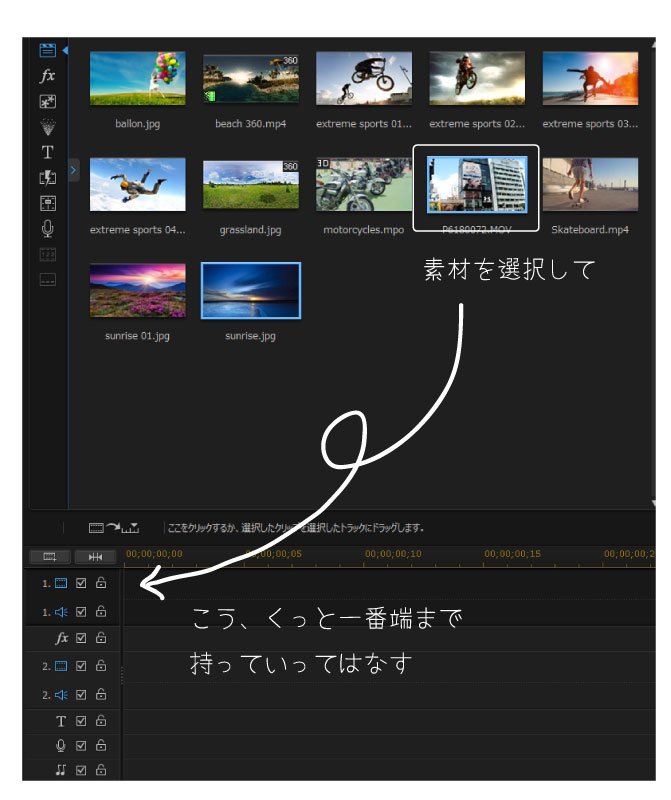
Task: Select the title track T icon
Action: coord(61,721)
